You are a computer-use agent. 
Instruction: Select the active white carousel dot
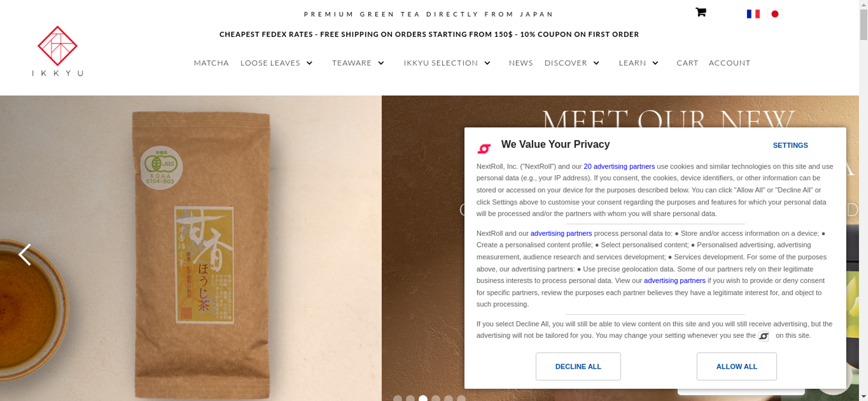point(423,398)
